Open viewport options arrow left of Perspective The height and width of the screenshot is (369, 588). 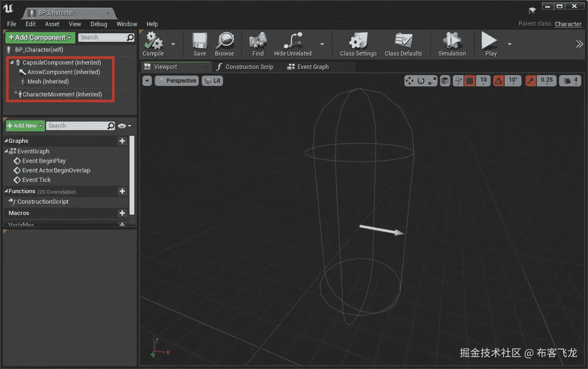click(147, 81)
